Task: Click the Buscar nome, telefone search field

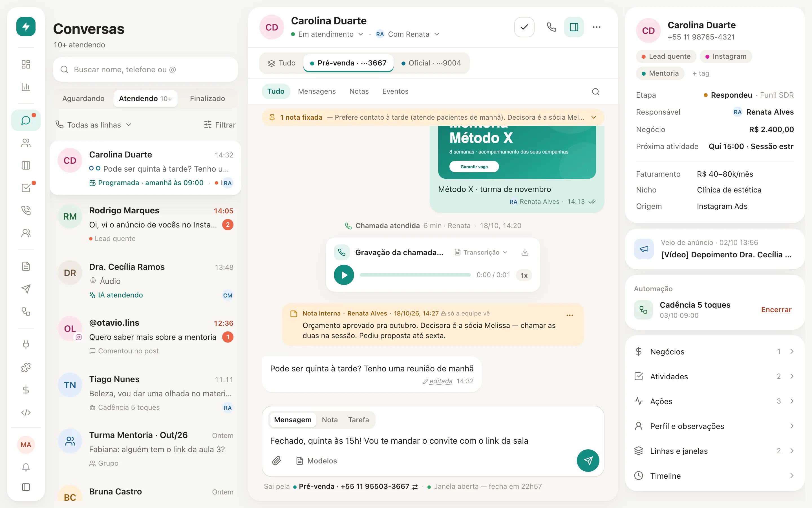Action: coord(145,69)
